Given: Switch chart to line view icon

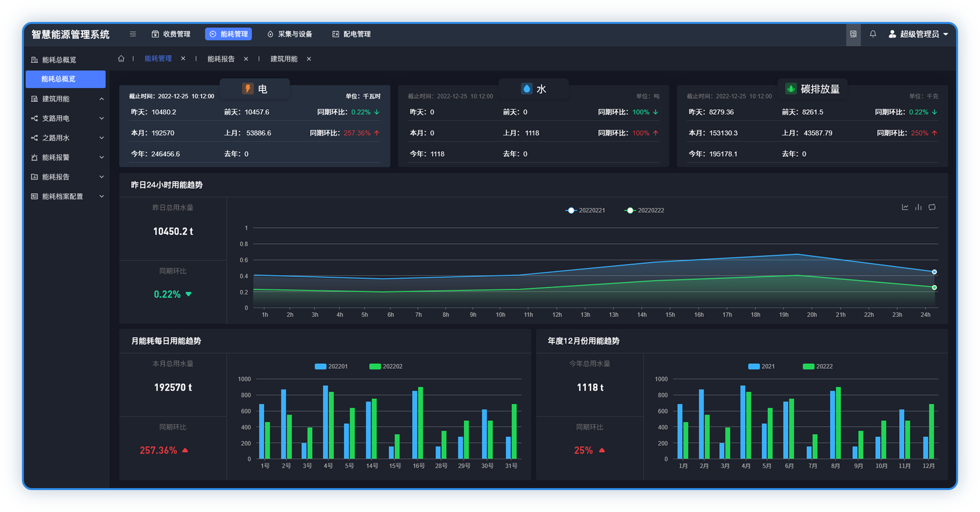Looking at the screenshot, I should click(x=905, y=207).
